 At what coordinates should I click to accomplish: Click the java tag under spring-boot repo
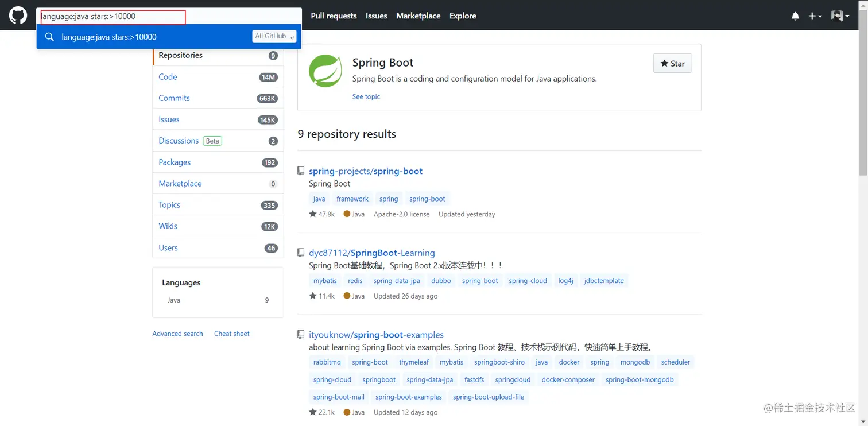(319, 199)
